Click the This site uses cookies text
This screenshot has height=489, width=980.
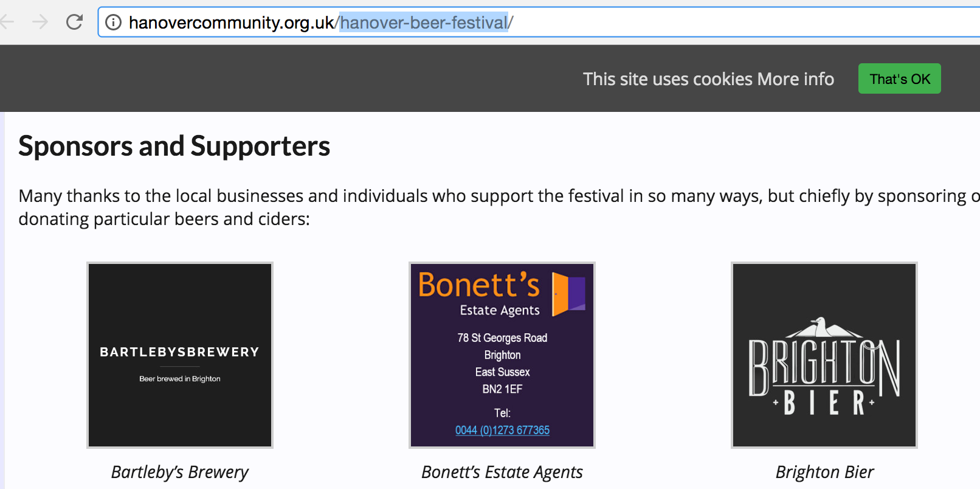tap(668, 79)
